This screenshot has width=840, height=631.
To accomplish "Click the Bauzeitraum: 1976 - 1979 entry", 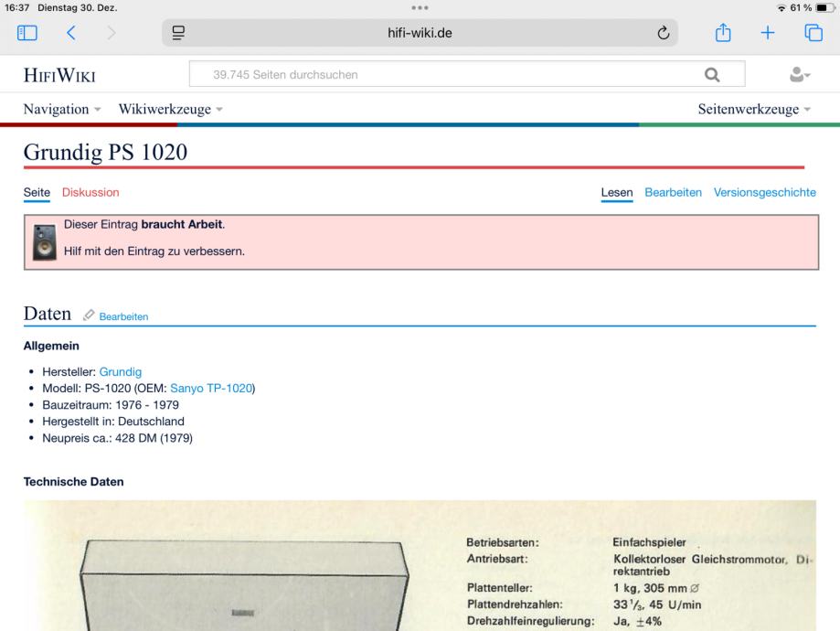I will tap(111, 405).
